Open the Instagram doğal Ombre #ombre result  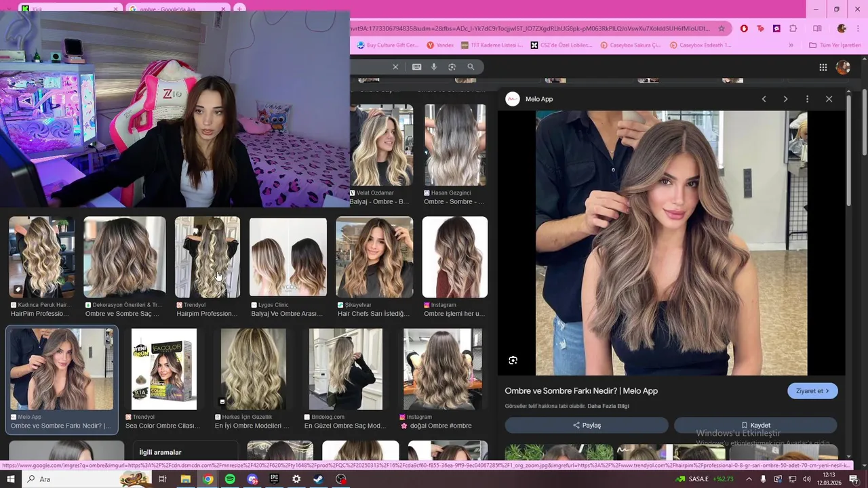pyautogui.click(x=443, y=379)
